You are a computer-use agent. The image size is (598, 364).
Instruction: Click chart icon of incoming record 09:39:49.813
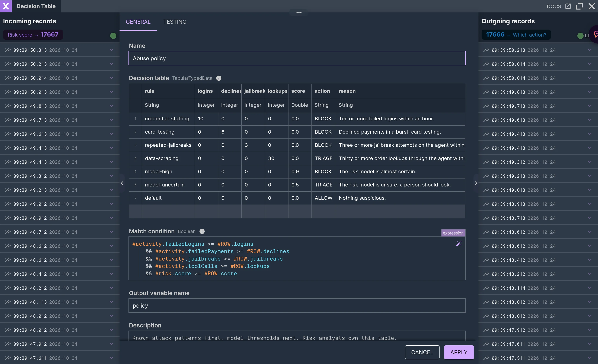point(8,106)
